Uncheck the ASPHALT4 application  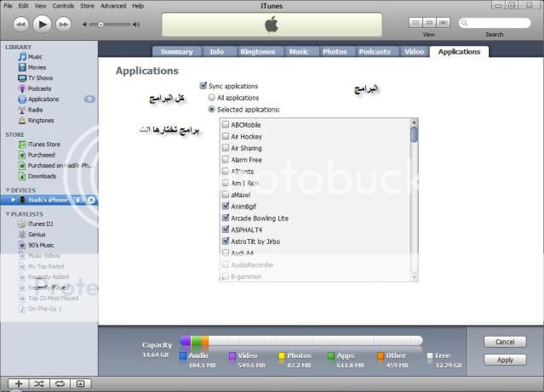(x=226, y=230)
